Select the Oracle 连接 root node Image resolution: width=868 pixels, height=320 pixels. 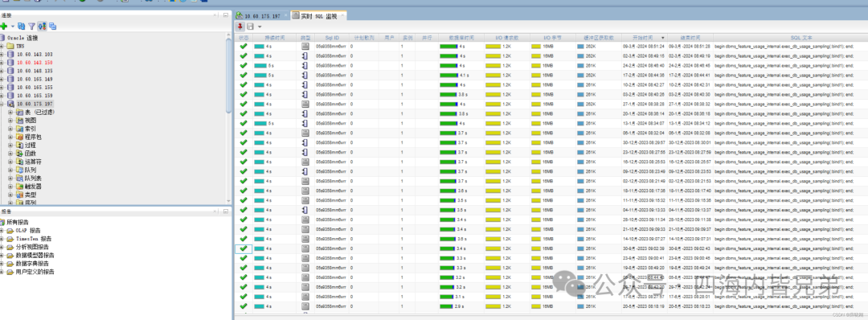(x=23, y=38)
